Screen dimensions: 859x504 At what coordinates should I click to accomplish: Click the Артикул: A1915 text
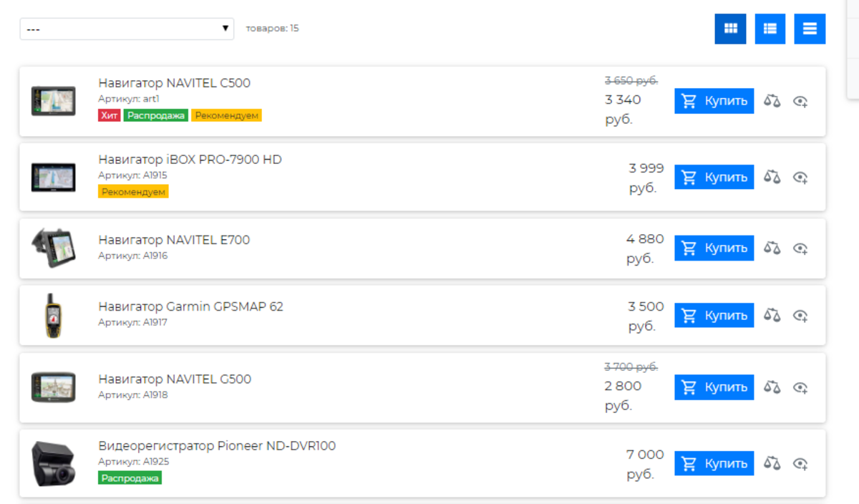coord(132,175)
